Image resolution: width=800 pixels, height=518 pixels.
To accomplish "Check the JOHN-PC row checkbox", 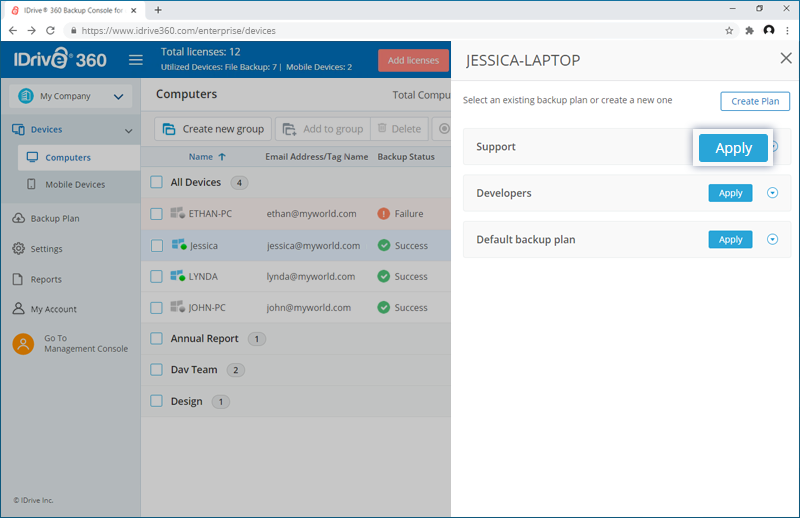I will [157, 308].
